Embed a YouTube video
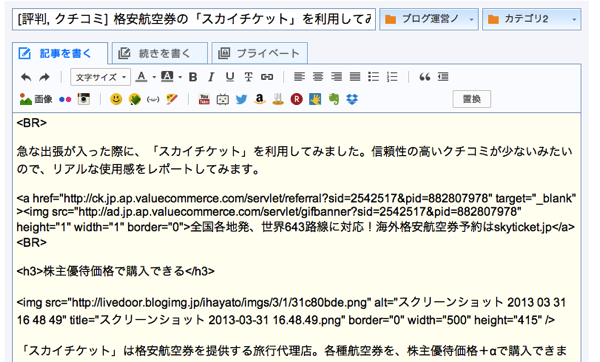Viewport: 600px width, 362px height. click(204, 99)
